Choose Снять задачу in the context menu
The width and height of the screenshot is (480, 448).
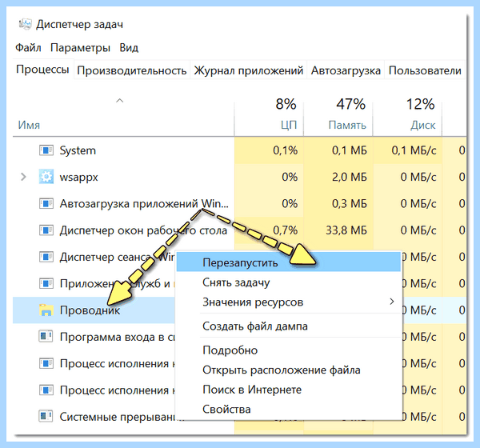point(289,282)
